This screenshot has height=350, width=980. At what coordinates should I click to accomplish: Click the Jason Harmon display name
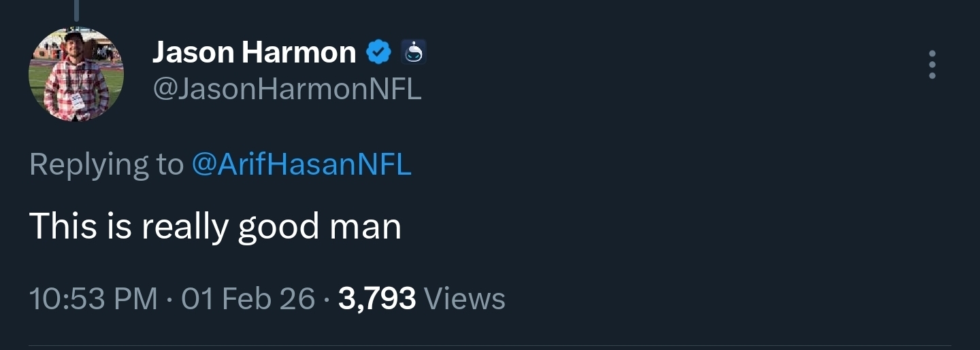[x=254, y=52]
